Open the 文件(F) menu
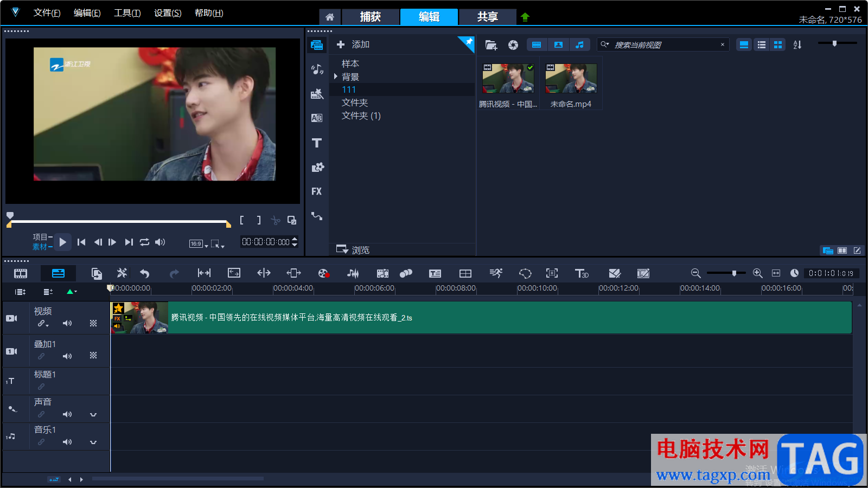Viewport: 868px width, 488px height. click(47, 13)
